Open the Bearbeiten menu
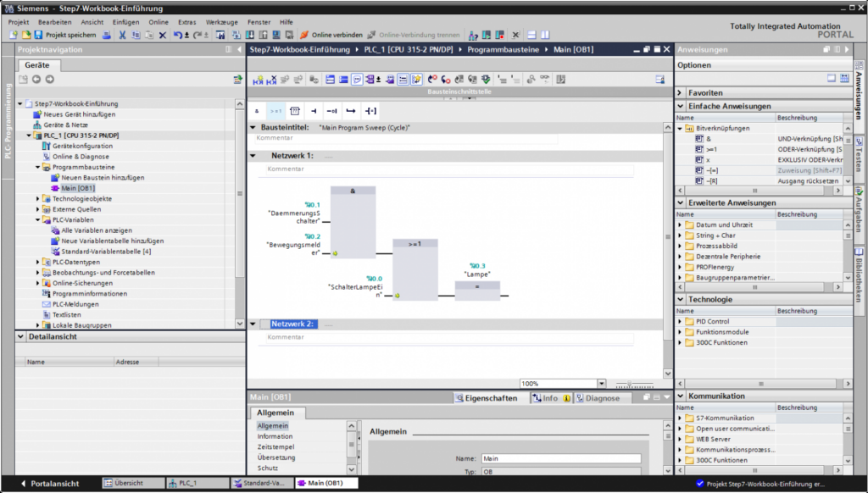The image size is (868, 493). [x=55, y=22]
